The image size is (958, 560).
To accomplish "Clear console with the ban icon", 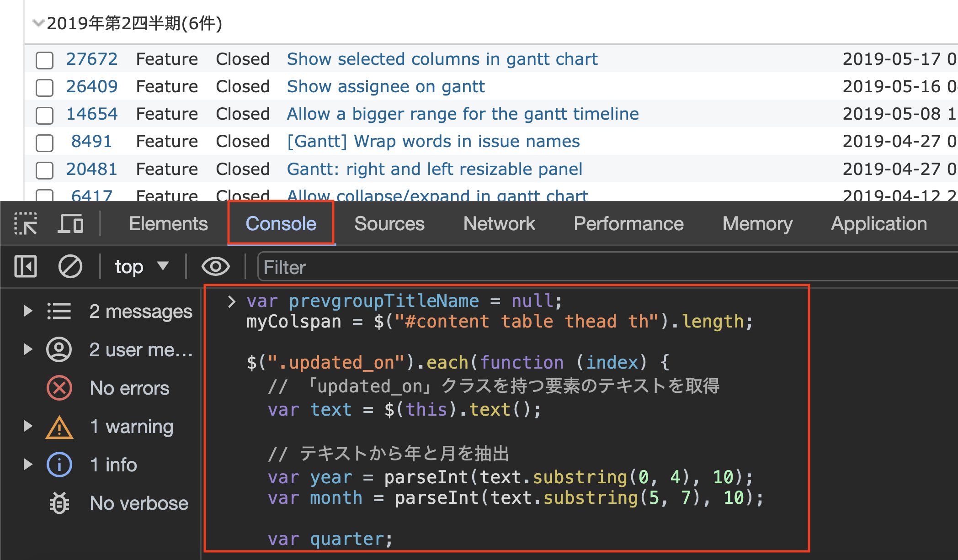I will (70, 266).
